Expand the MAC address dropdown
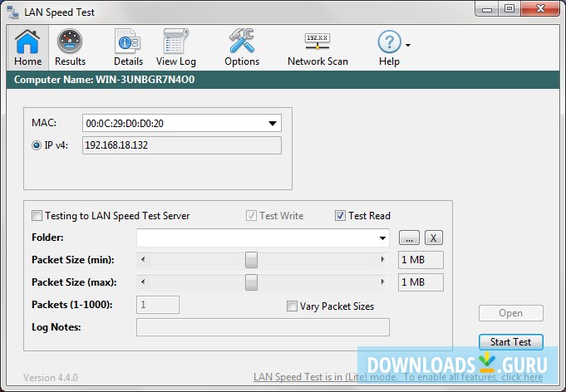Screen dimensions: 566x392 click(273, 124)
